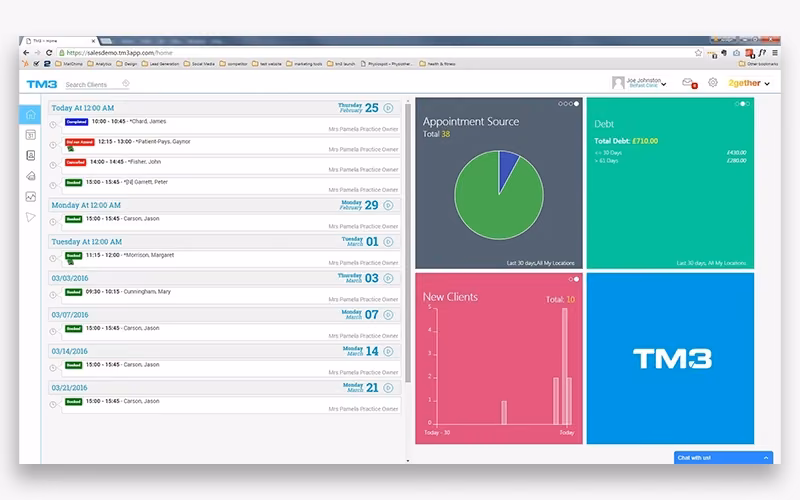
Task: Bookmark this page with the star icon
Action: 698,53
